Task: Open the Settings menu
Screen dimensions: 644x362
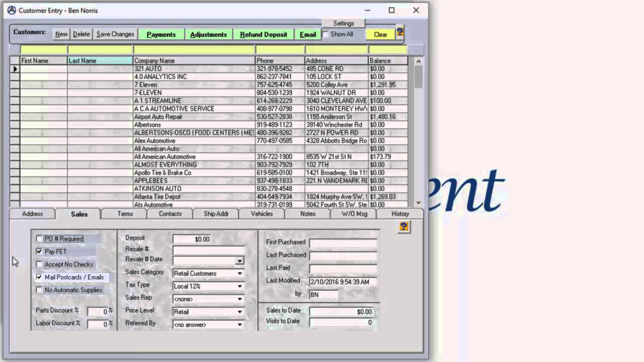Action: tap(343, 23)
